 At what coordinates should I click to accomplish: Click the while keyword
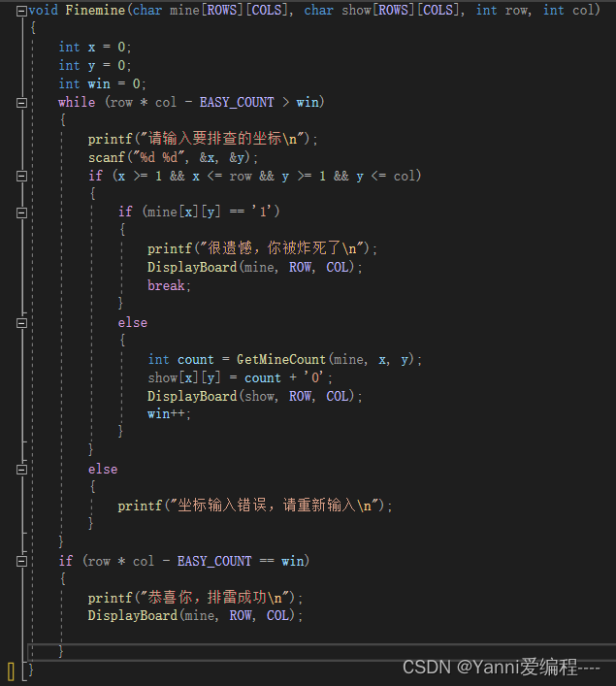(x=77, y=102)
